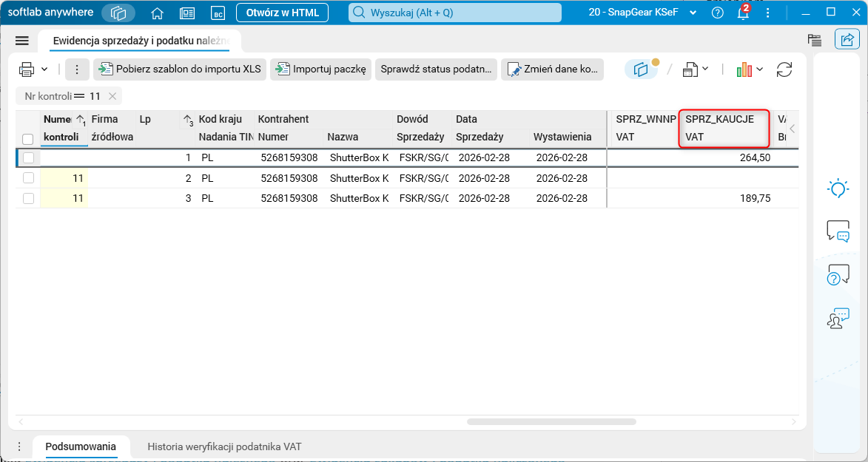The width and height of the screenshot is (868, 462).
Task: Click the panel layout icon at the top right
Action: [814, 40]
